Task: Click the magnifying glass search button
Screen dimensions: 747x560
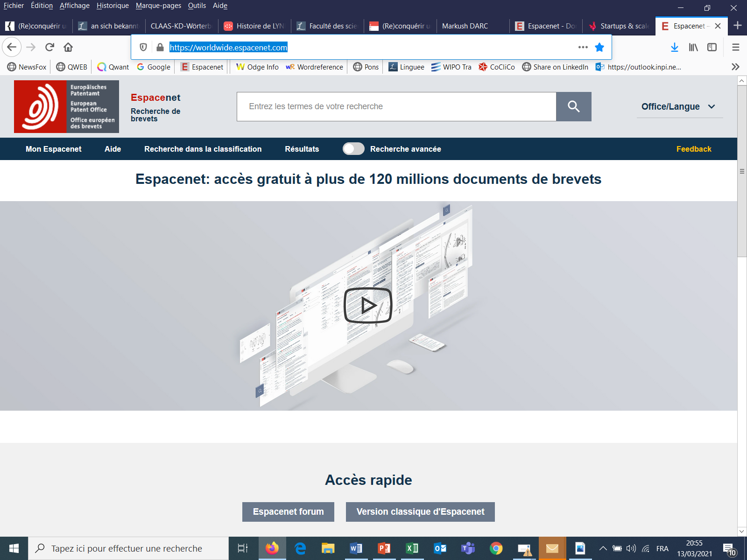Action: [x=573, y=106]
